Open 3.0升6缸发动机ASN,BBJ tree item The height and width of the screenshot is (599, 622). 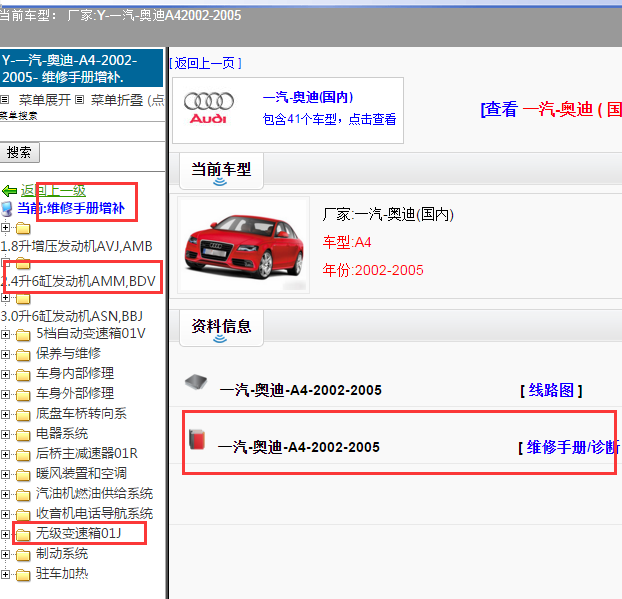(72, 316)
